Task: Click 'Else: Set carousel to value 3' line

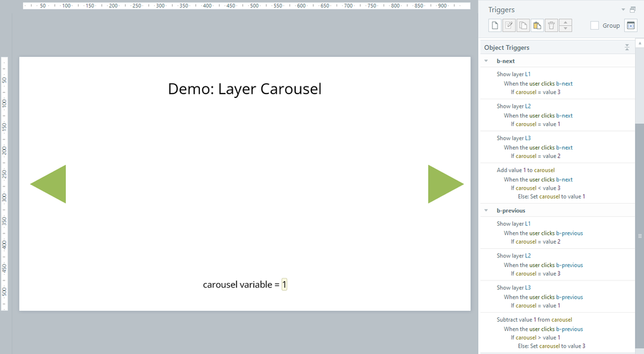Action: pyautogui.click(x=551, y=346)
